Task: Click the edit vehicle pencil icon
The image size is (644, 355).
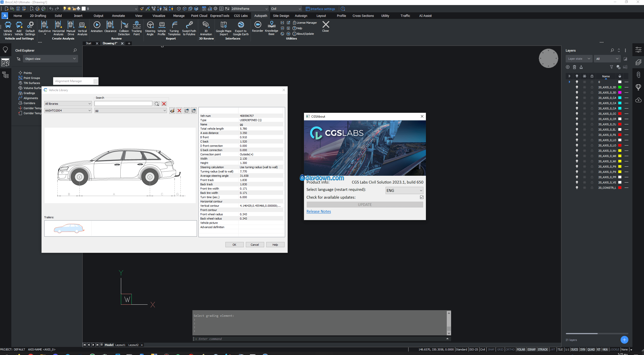Action: pos(172,111)
